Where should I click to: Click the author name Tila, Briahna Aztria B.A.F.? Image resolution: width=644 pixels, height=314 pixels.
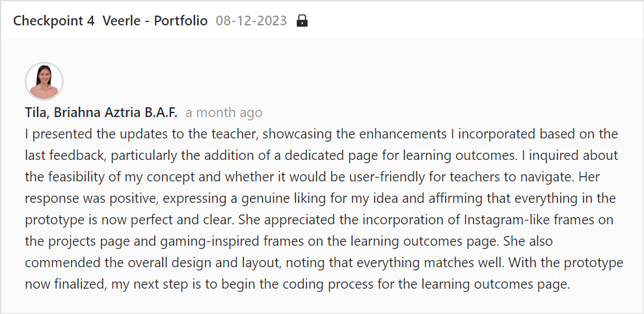pyautogui.click(x=101, y=112)
